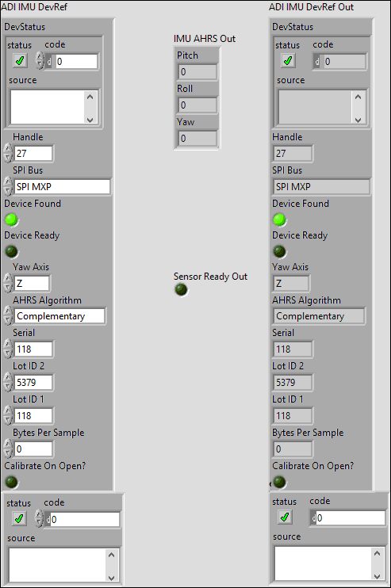Screen dimensions: 391x588
Task: Click Lot ID 2 field showing 5379
Action: (33, 383)
